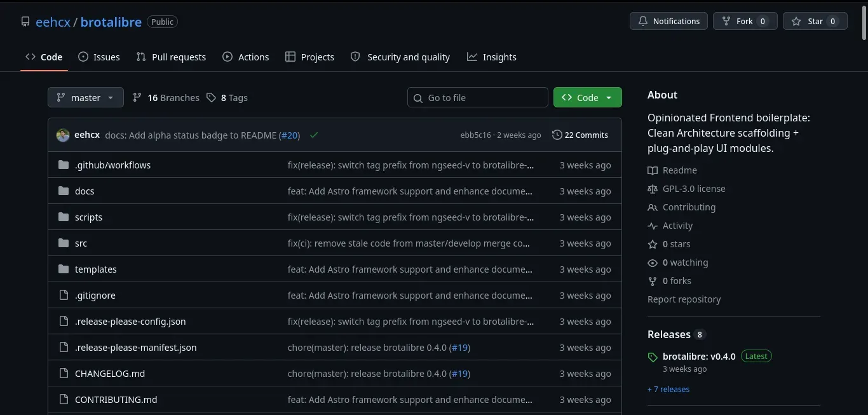The width and height of the screenshot is (868, 415).
Task: Open the src folder
Action: (x=81, y=243)
